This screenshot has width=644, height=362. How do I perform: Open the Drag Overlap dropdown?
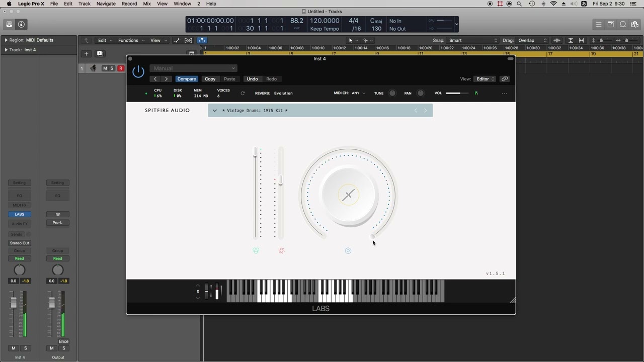coord(532,40)
